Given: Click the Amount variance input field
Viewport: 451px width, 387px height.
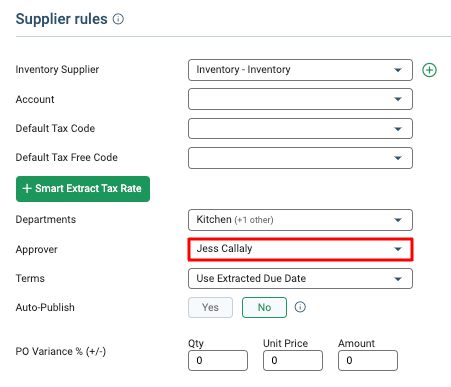Looking at the screenshot, I should (x=368, y=360).
